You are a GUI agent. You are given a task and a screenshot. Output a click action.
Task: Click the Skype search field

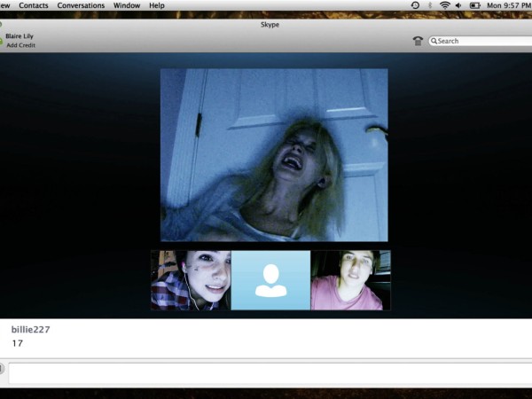pos(483,41)
